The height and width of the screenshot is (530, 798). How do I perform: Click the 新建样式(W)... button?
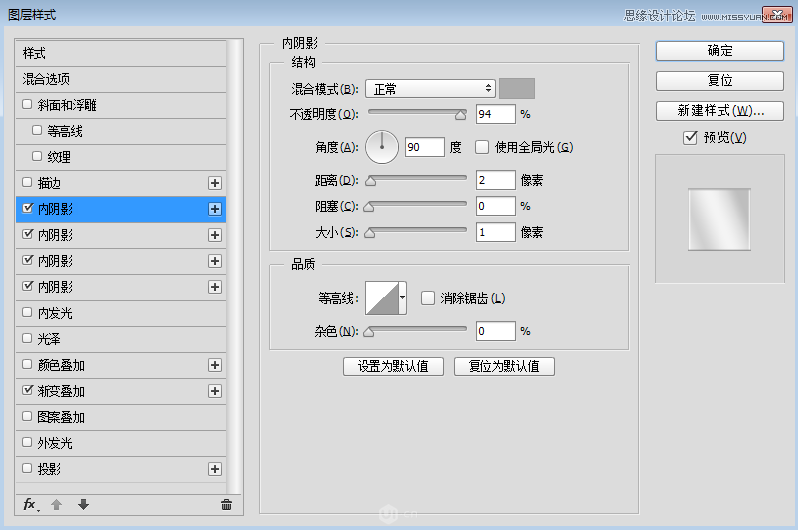pos(720,111)
